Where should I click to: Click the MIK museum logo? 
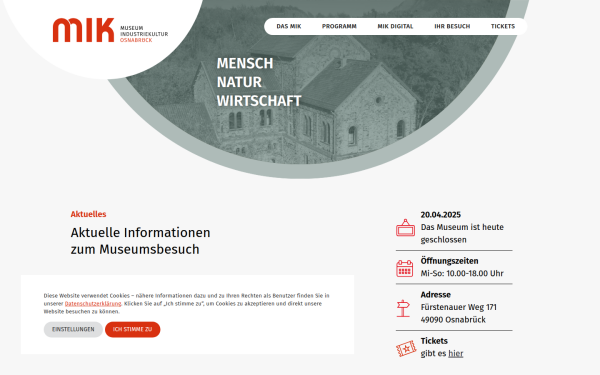pos(83,30)
